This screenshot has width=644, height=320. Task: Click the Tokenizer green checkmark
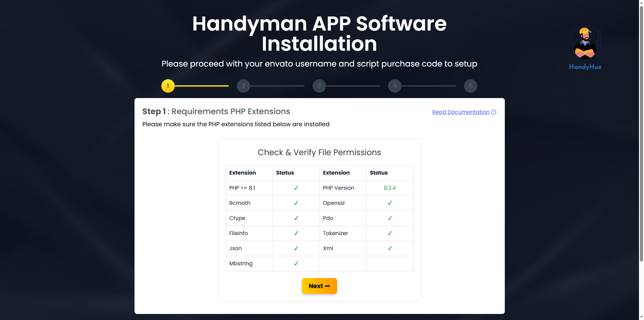[x=390, y=233]
